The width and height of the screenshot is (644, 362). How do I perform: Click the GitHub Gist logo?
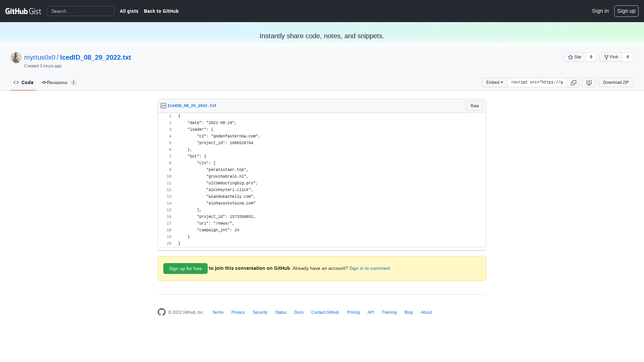(x=23, y=11)
